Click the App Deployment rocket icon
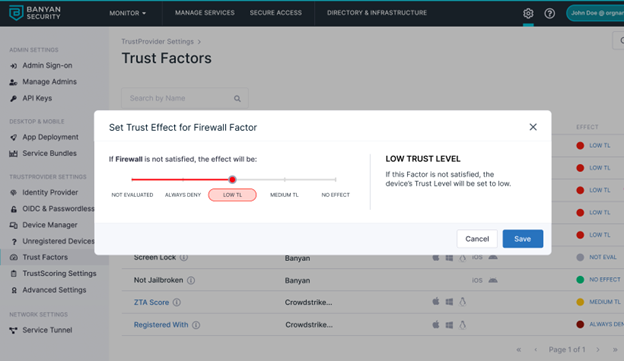Viewport: 624px width, 361px height. [x=14, y=137]
